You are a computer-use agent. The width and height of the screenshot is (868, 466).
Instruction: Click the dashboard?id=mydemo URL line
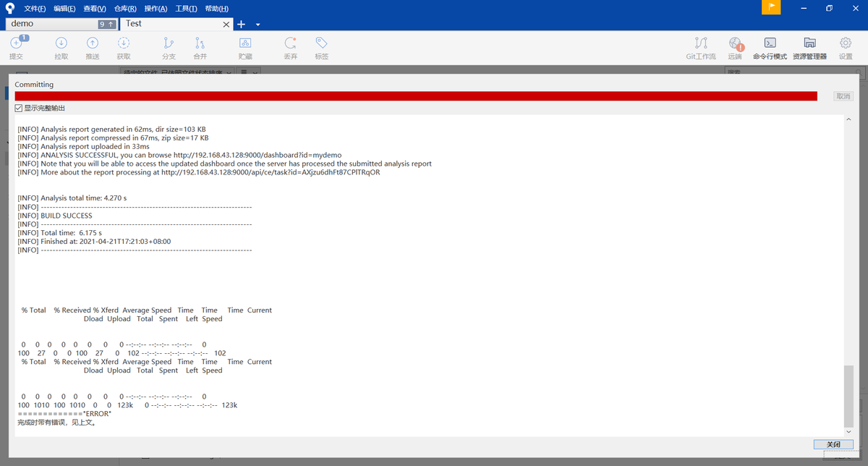tap(179, 155)
